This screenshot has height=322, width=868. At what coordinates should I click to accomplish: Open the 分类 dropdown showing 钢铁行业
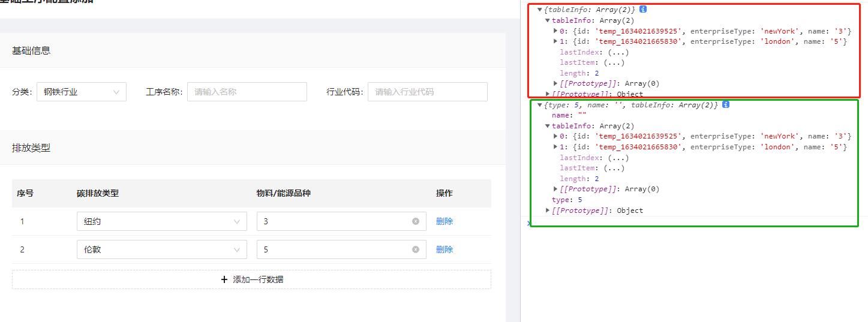coord(82,92)
